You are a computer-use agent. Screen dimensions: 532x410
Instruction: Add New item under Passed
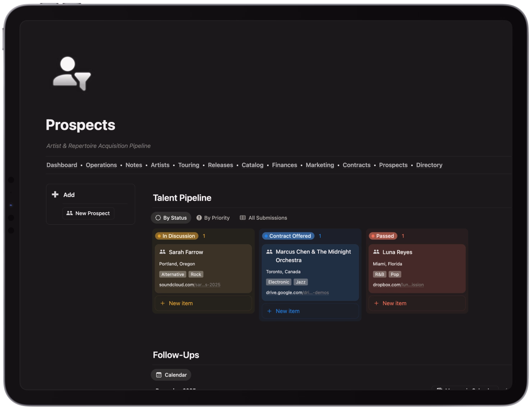coord(417,303)
